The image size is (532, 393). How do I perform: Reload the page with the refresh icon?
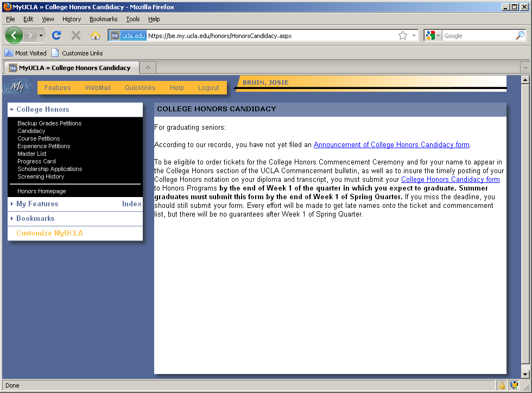pos(56,35)
